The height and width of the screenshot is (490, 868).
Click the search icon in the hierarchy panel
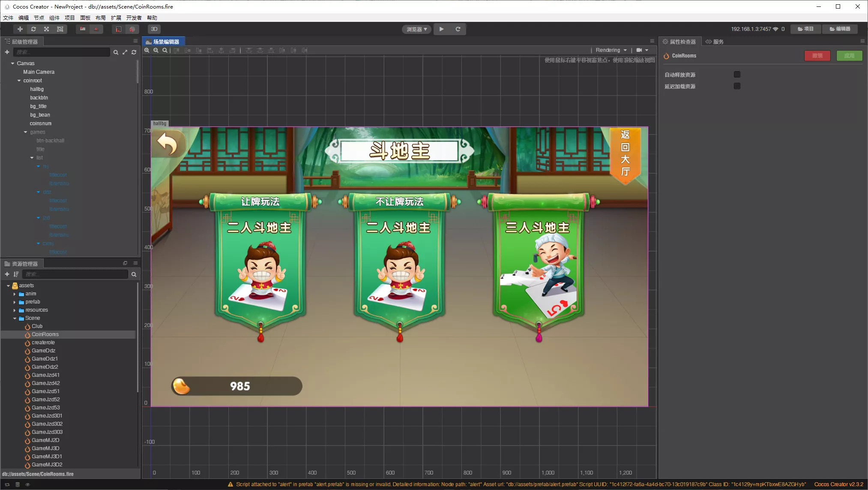click(x=116, y=52)
